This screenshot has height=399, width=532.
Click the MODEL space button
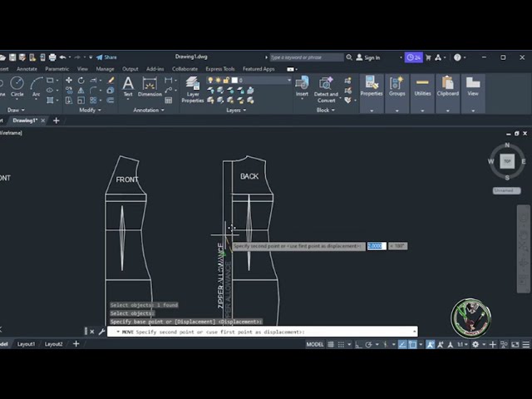[x=315, y=344]
